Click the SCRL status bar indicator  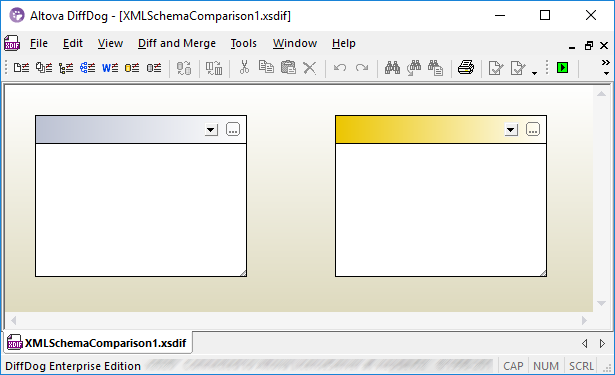pyautogui.click(x=581, y=366)
